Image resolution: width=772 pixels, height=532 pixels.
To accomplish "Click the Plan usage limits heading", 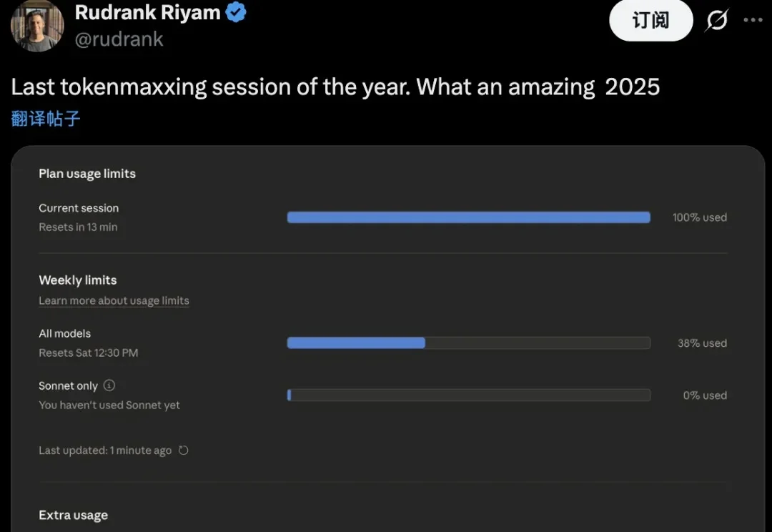I will [87, 174].
